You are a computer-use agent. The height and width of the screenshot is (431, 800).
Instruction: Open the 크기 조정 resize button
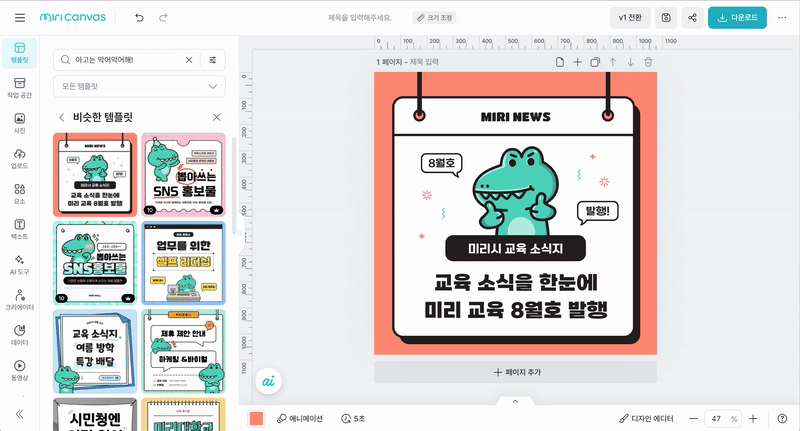coord(434,18)
